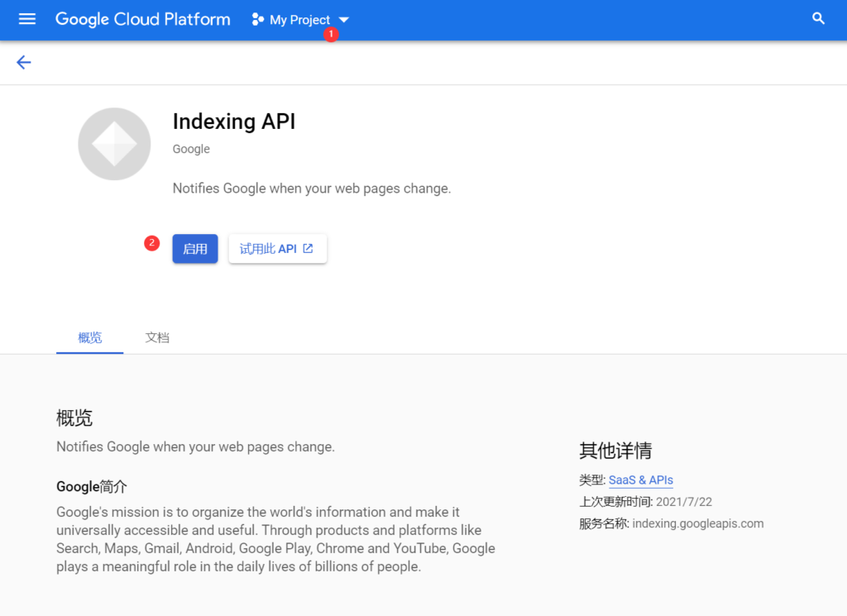Screen dimensions: 847x616
Task: Click the red notification badge under My Project
Action: coord(331,34)
